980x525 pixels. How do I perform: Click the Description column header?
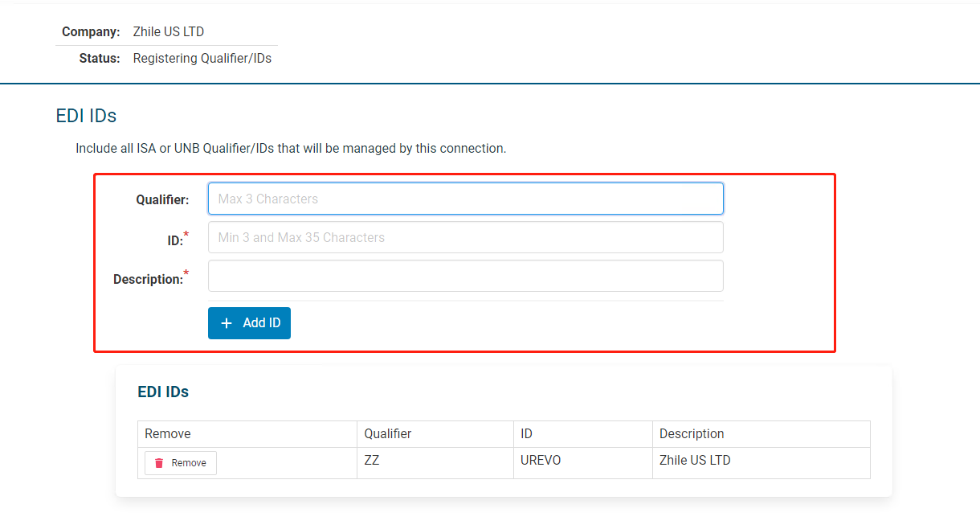[692, 433]
